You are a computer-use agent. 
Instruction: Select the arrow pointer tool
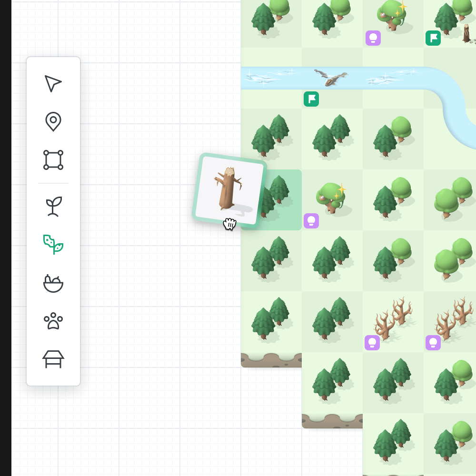(53, 83)
